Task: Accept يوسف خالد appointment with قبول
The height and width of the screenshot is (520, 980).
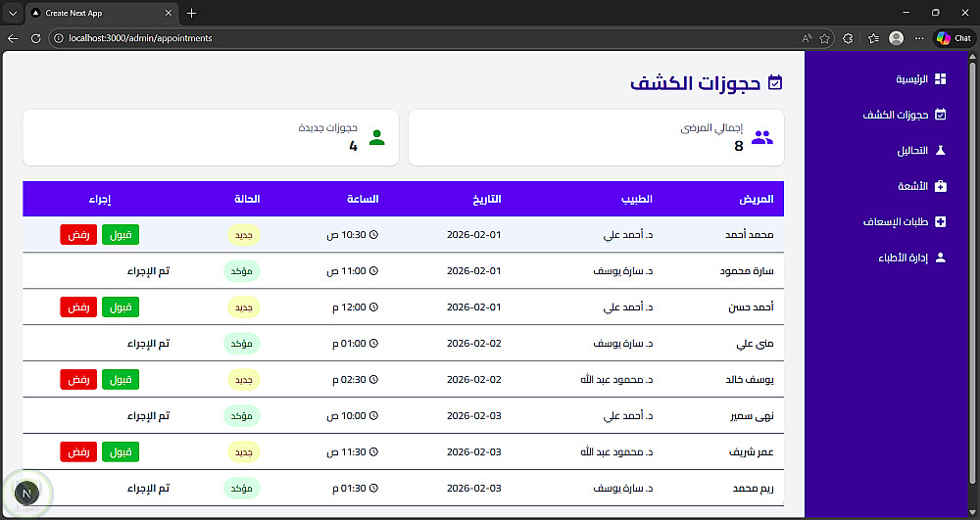Action: [x=121, y=380]
